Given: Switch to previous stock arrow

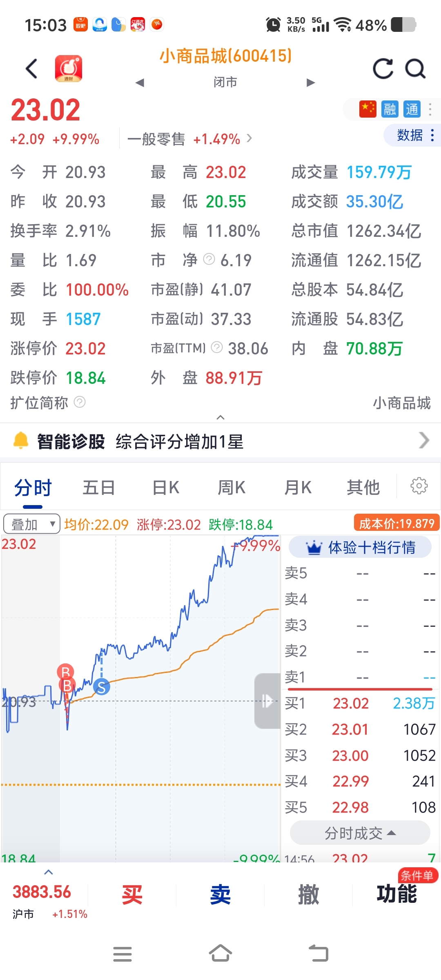Looking at the screenshot, I should (x=140, y=82).
